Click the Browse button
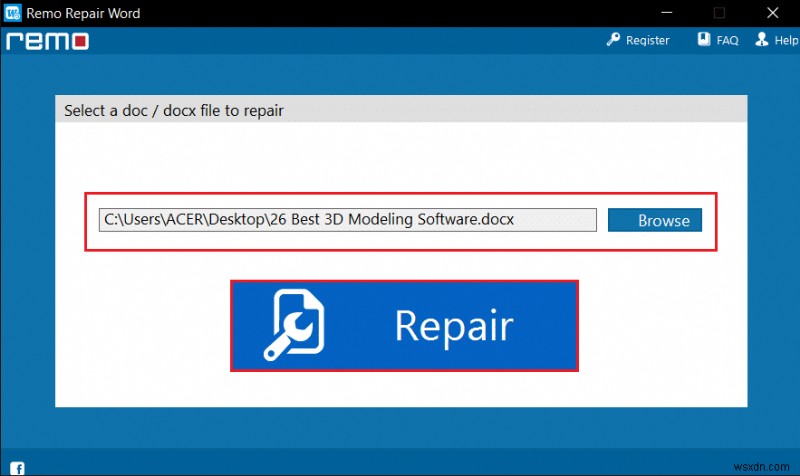800x476 pixels. (655, 220)
